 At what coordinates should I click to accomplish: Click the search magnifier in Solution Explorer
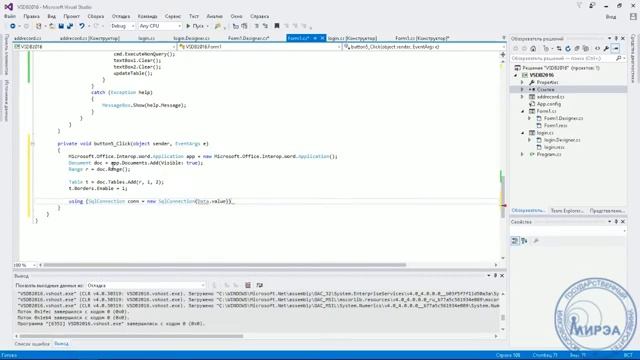click(x=618, y=58)
